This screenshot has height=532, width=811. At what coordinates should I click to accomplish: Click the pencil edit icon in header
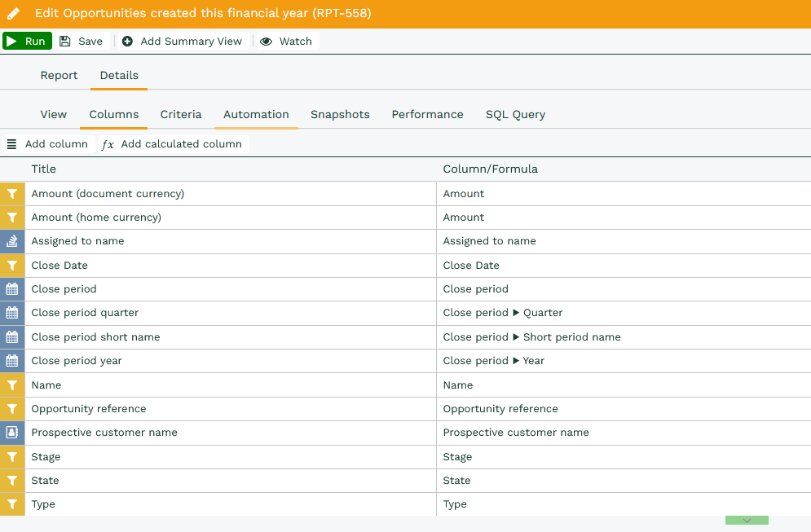click(x=13, y=14)
